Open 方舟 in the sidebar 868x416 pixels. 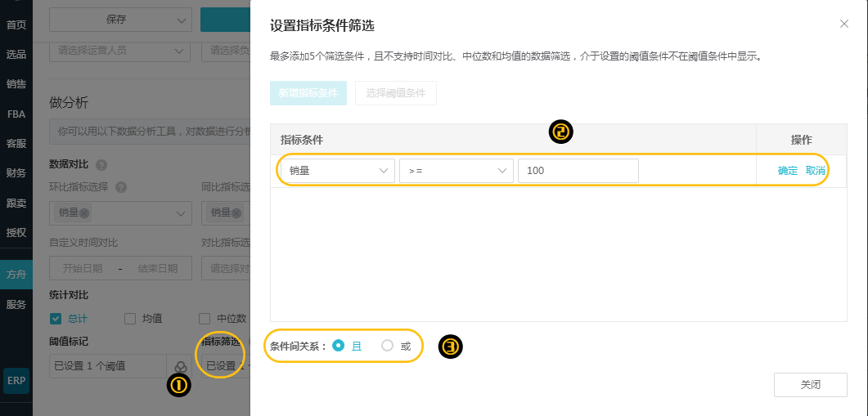pyautogui.click(x=16, y=275)
